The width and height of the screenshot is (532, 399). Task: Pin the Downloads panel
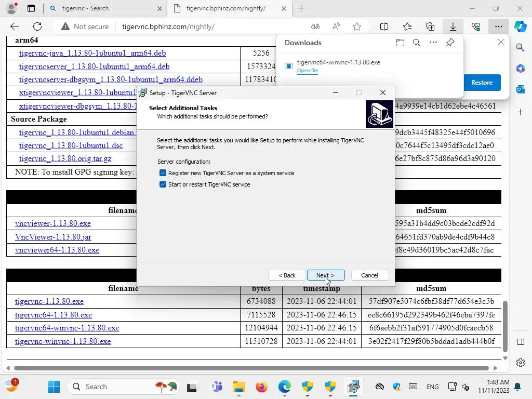tap(450, 43)
